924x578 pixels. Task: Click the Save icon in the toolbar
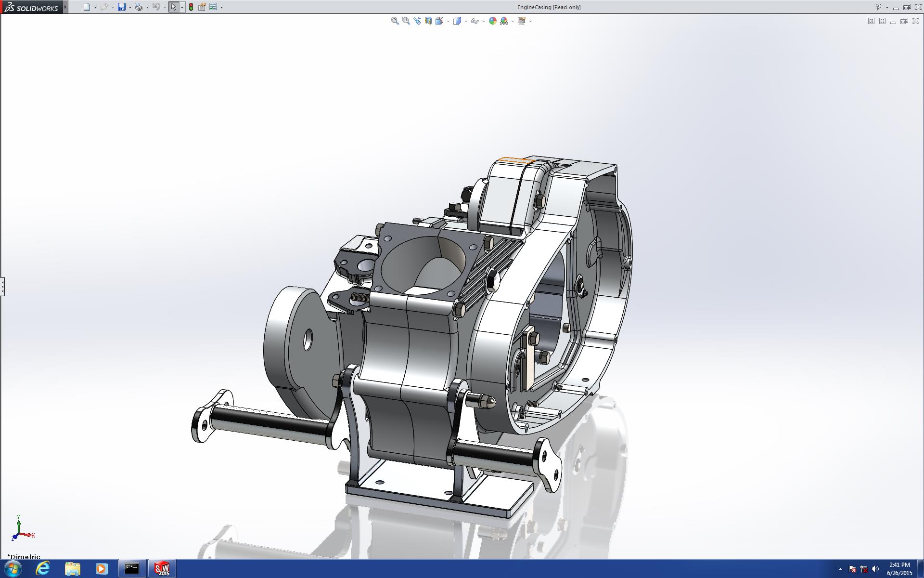(122, 7)
